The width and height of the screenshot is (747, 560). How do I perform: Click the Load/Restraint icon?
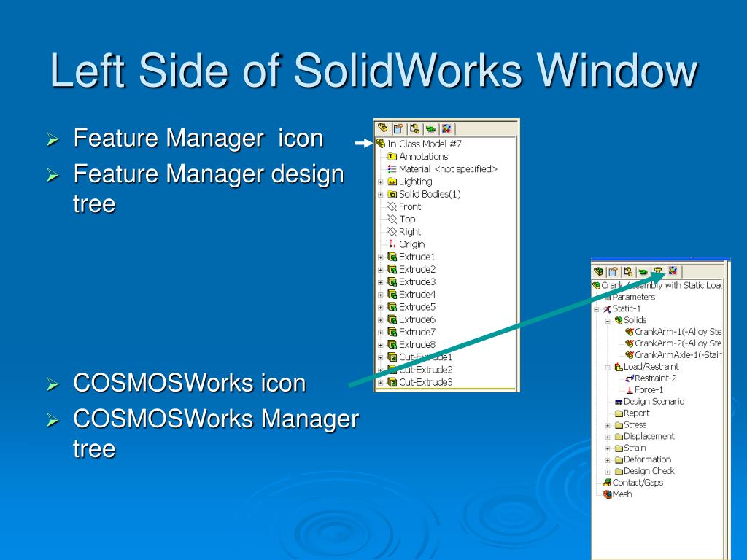[619, 367]
